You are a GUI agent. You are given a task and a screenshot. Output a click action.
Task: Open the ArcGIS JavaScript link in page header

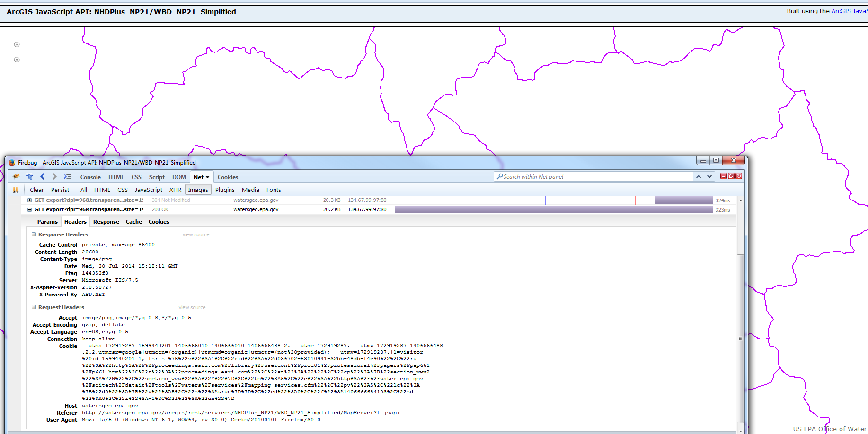point(850,11)
